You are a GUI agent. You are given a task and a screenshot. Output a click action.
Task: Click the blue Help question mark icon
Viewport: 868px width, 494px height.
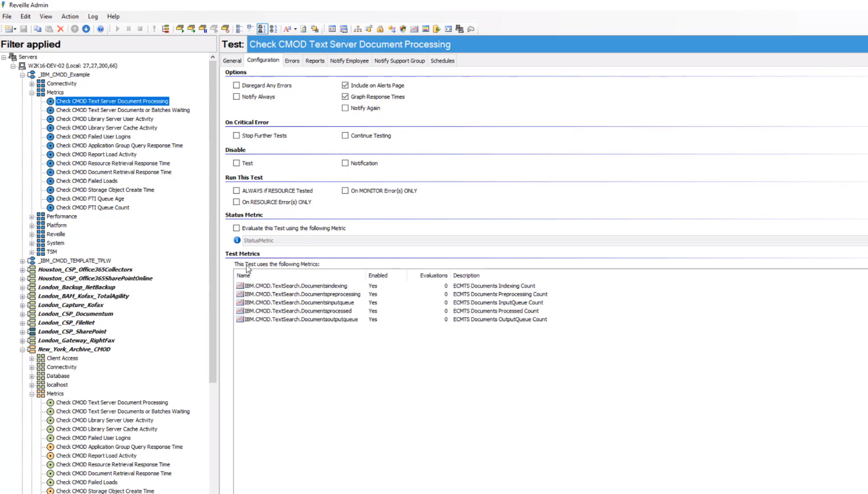click(x=100, y=28)
